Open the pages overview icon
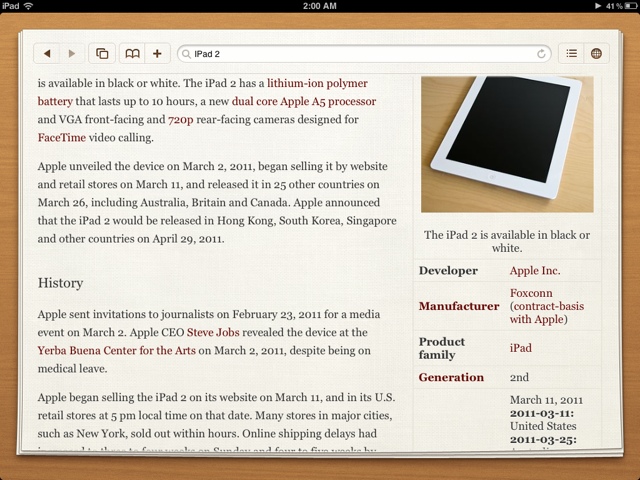 (102, 53)
